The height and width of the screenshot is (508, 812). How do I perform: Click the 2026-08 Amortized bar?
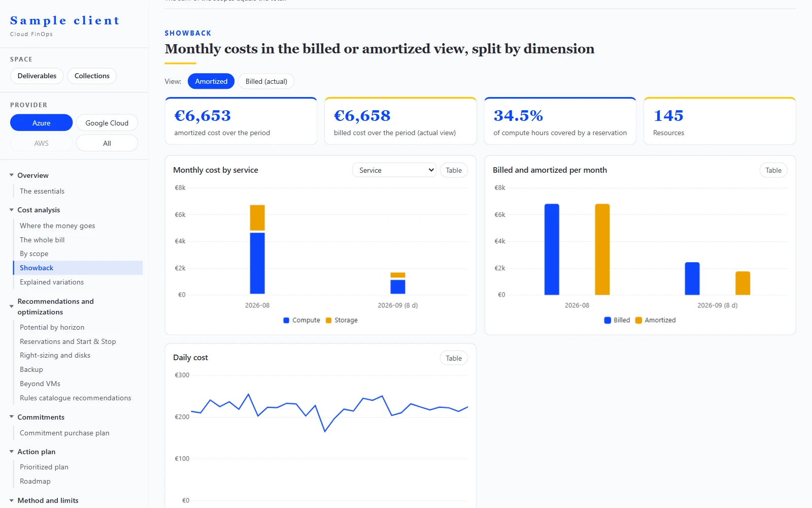pos(602,249)
